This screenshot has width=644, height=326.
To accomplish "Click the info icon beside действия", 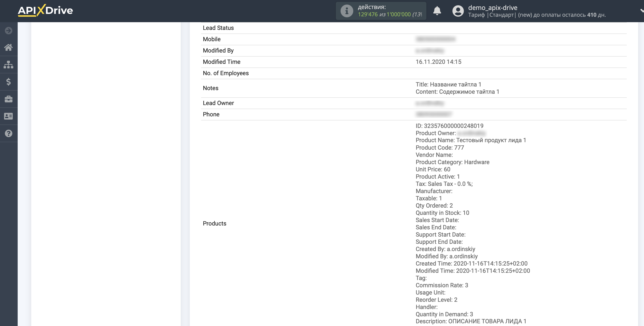I will [x=347, y=11].
